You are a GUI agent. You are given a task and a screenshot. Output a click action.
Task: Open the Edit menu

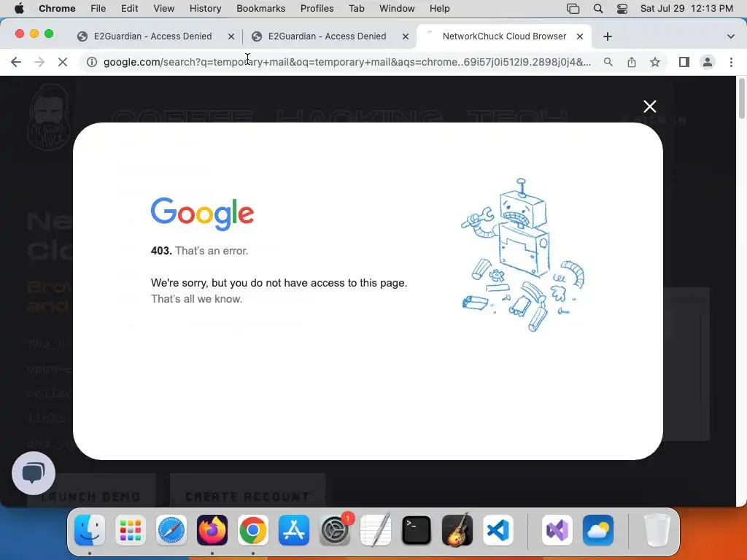pyautogui.click(x=129, y=9)
